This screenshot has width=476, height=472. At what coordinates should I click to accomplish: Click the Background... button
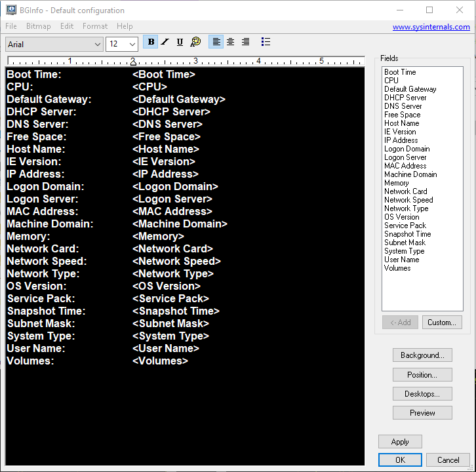(x=422, y=355)
